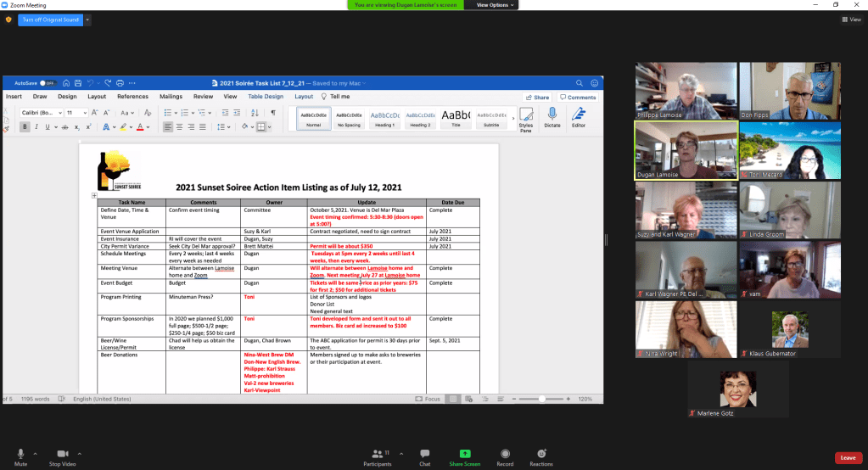
Task: Toggle italic formatting in Word ribbon
Action: coord(36,127)
